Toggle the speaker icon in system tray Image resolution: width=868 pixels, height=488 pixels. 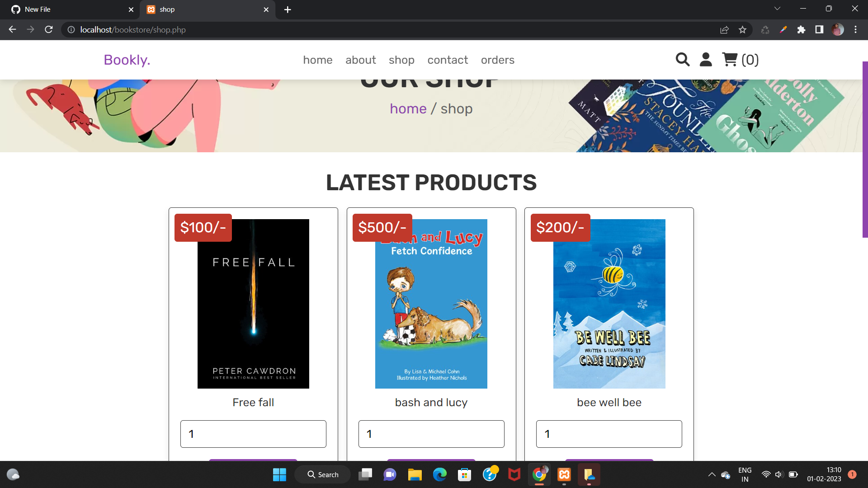tap(778, 474)
